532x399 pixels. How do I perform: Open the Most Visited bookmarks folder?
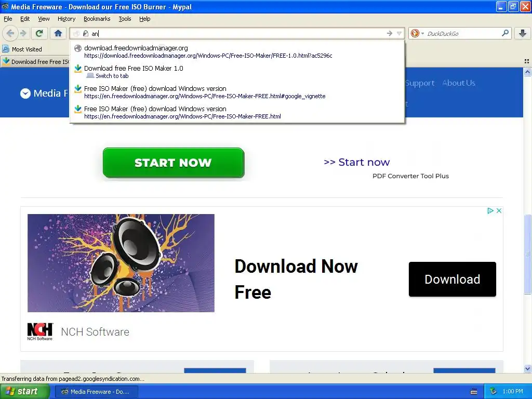coord(22,49)
